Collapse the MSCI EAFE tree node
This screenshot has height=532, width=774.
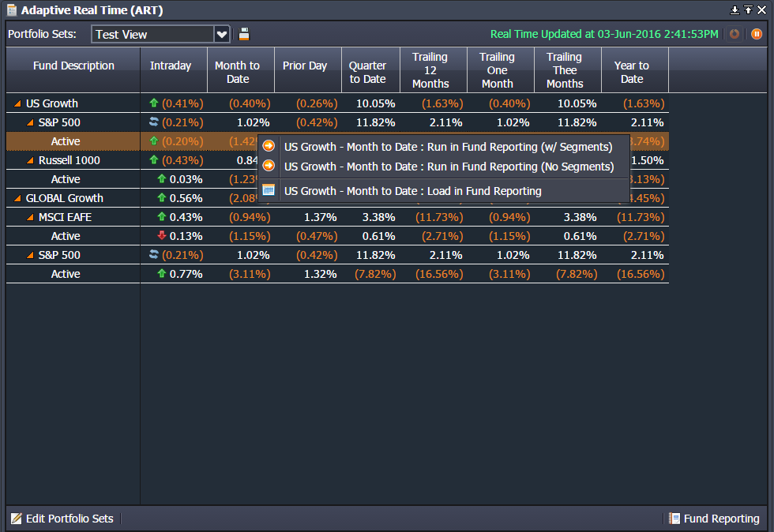[x=30, y=217]
